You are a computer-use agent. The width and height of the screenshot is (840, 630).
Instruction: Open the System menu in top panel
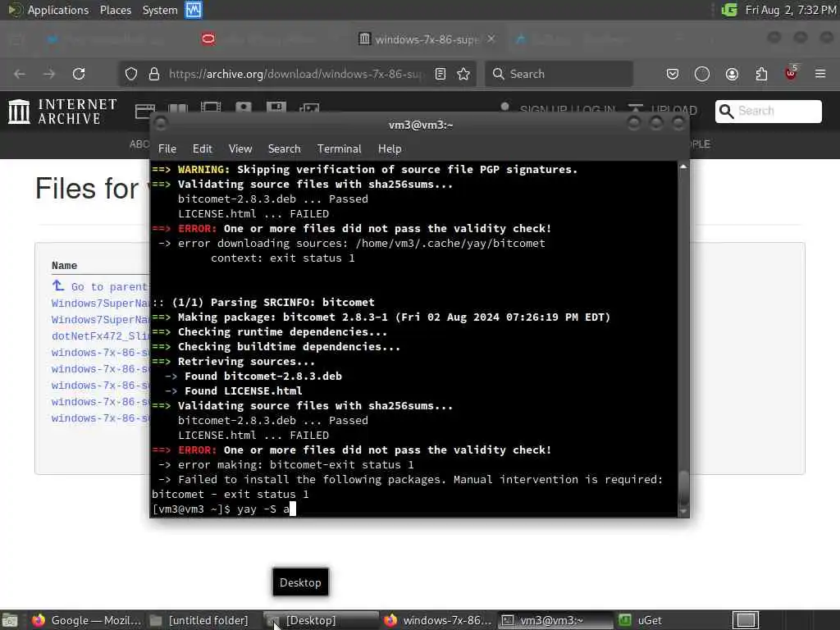pyautogui.click(x=160, y=10)
